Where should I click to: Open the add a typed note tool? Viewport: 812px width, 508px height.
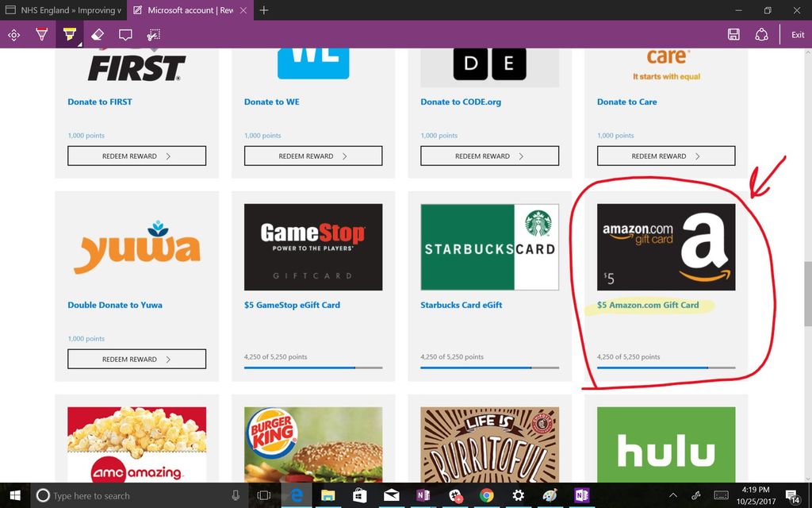pos(124,34)
